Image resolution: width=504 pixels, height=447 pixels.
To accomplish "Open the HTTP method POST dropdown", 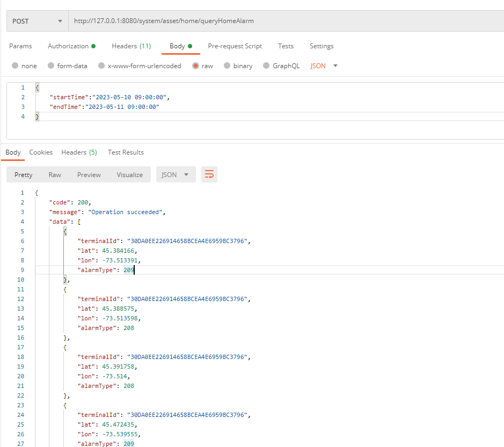I will [37, 21].
